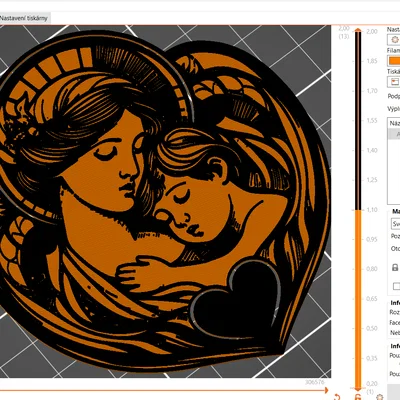This screenshot has width=400, height=400.
Task: Click the bottom thumb of vertical layer slider
Action: [358, 388]
